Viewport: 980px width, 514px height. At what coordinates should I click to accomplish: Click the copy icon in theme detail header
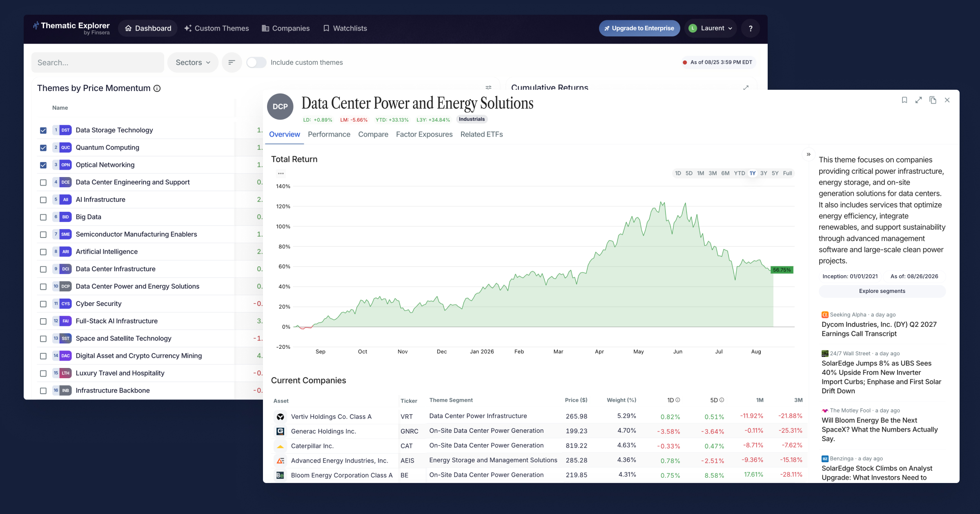[933, 100]
